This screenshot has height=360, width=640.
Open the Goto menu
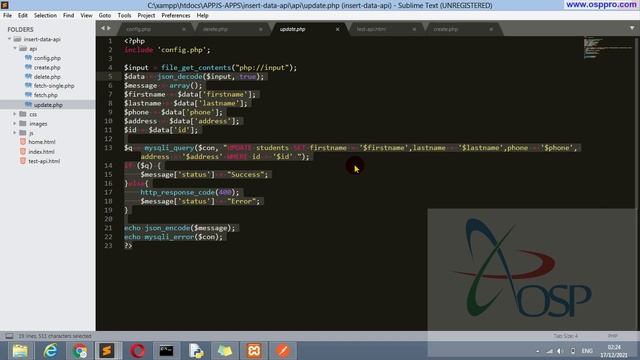tap(104, 16)
